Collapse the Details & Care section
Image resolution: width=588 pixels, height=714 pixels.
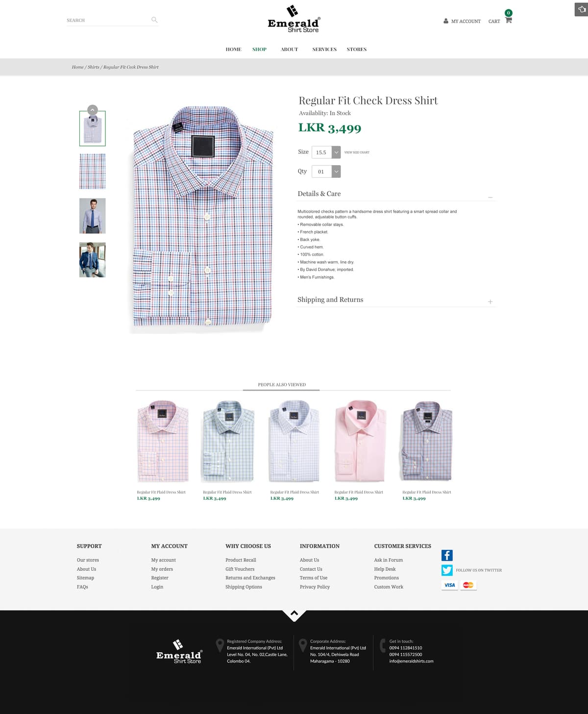[x=490, y=197]
